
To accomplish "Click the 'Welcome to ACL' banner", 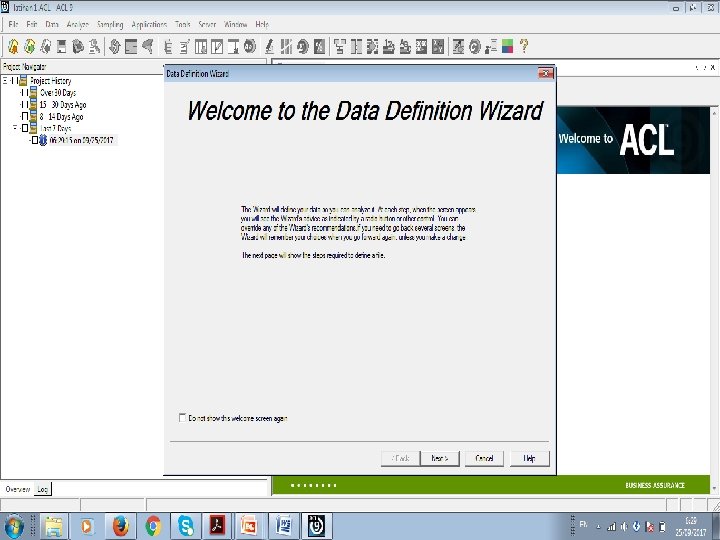I will tap(633, 140).
